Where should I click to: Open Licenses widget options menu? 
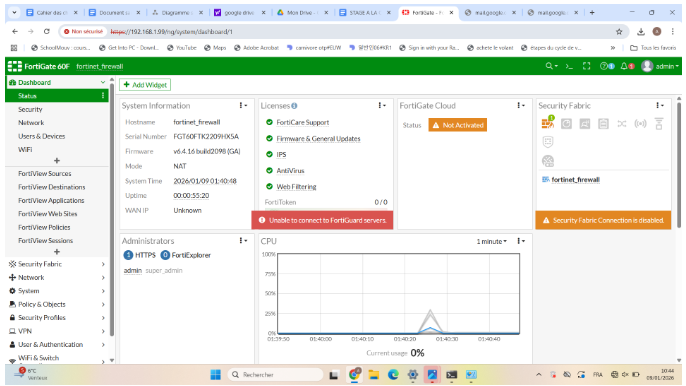[382, 105]
